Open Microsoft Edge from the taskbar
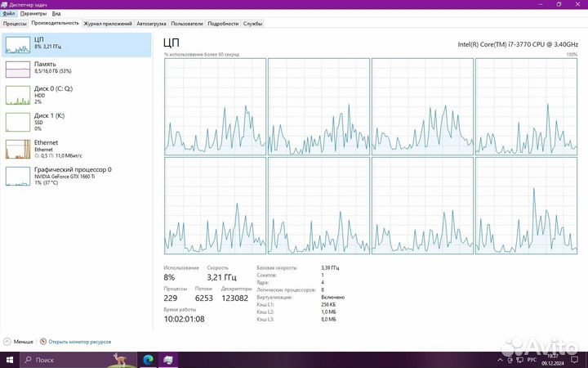The image size is (588, 368). [149, 360]
